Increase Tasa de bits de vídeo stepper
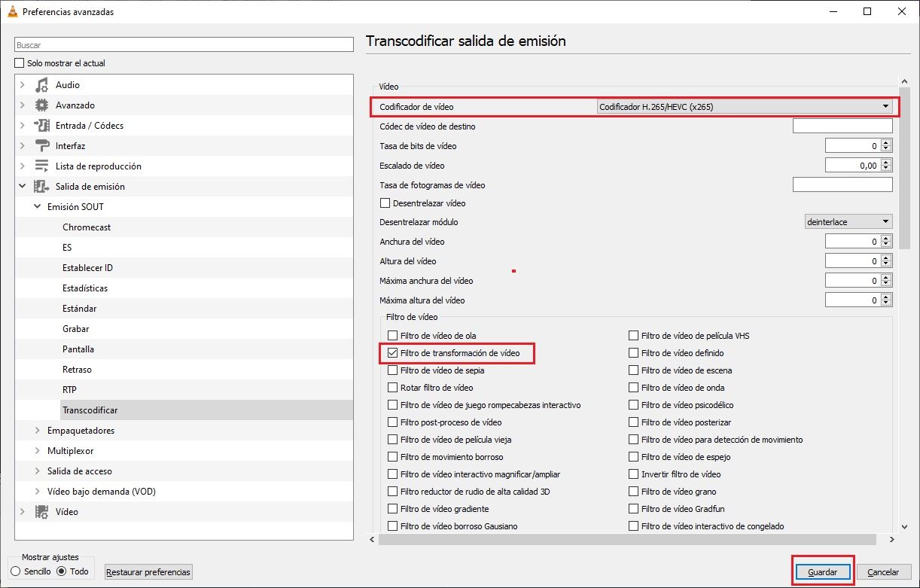Viewport: 920px width, 588px height. coord(886,142)
